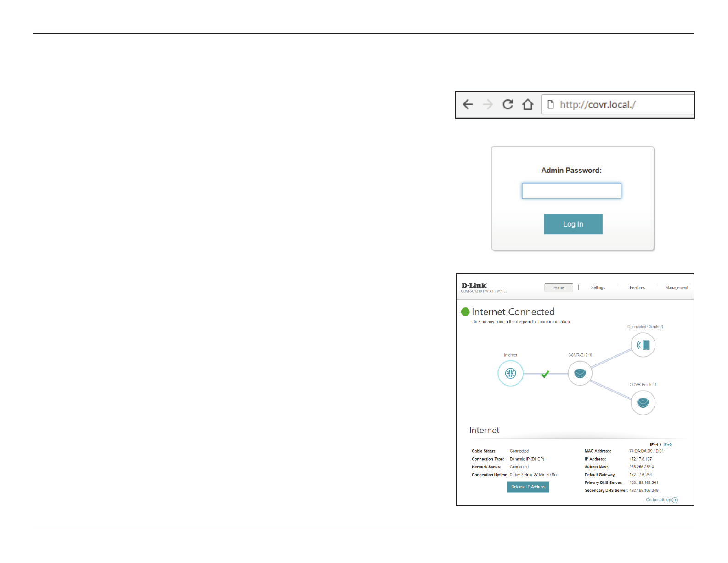Click the page icon in address bar
This screenshot has width=728, height=563.
(550, 105)
